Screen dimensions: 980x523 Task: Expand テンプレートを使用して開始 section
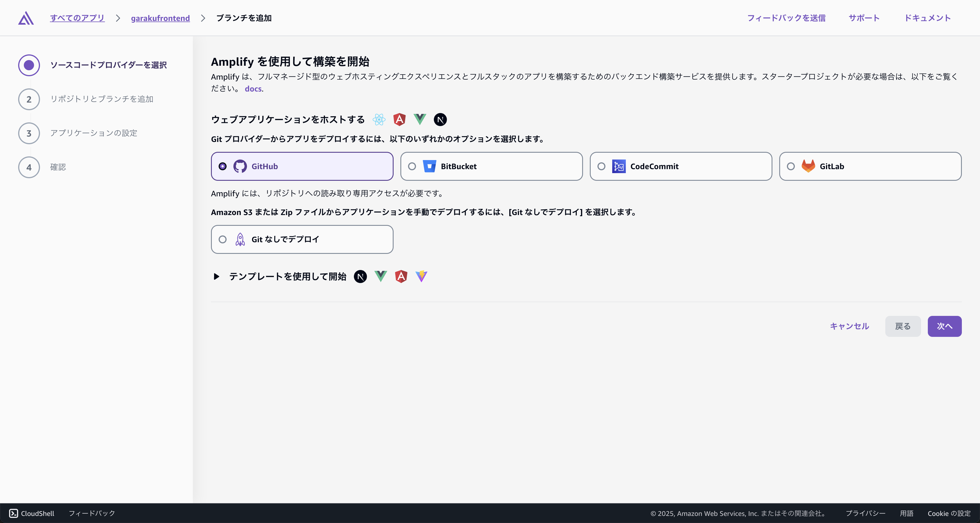coord(216,277)
